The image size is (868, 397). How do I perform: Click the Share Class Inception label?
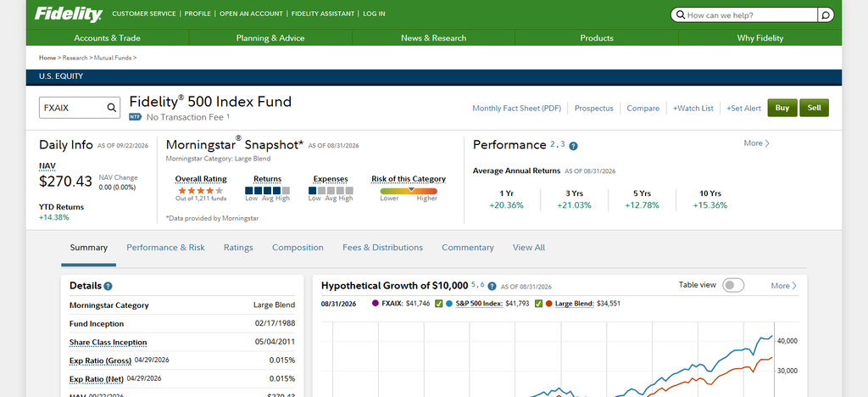(108, 342)
